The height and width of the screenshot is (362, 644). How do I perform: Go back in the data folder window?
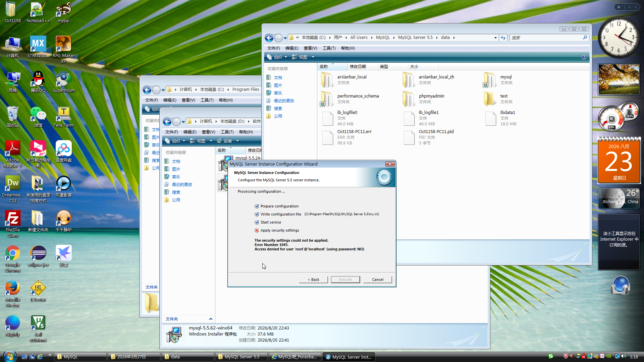click(x=269, y=38)
